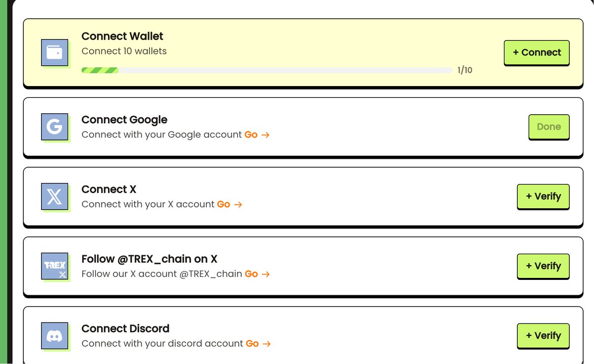Click the TREX X logo icon
The height and width of the screenshot is (364, 594).
pos(54,266)
